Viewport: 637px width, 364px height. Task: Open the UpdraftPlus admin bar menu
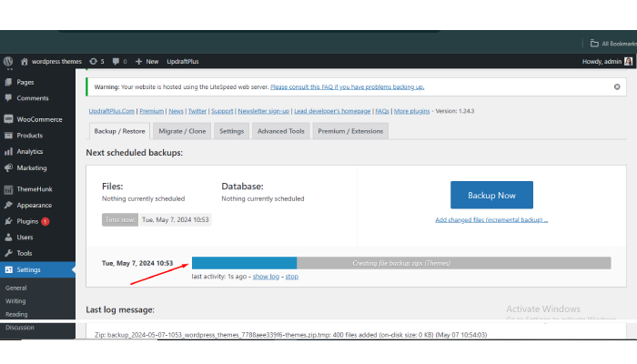(x=184, y=61)
